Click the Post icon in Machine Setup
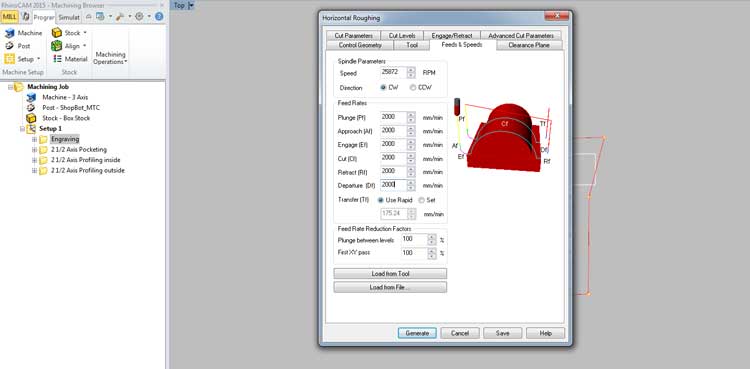The image size is (750, 369). pyautogui.click(x=10, y=46)
